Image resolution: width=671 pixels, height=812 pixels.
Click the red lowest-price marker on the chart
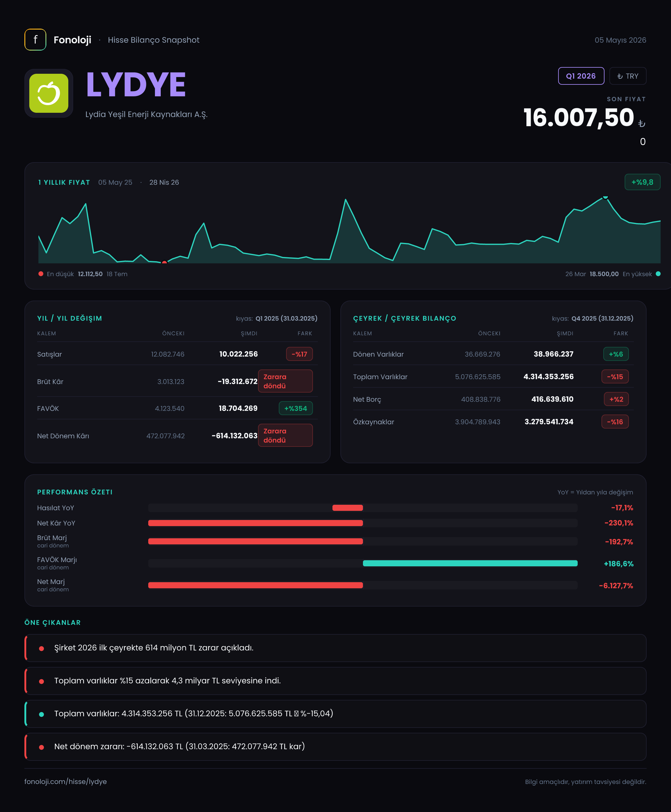point(164,263)
